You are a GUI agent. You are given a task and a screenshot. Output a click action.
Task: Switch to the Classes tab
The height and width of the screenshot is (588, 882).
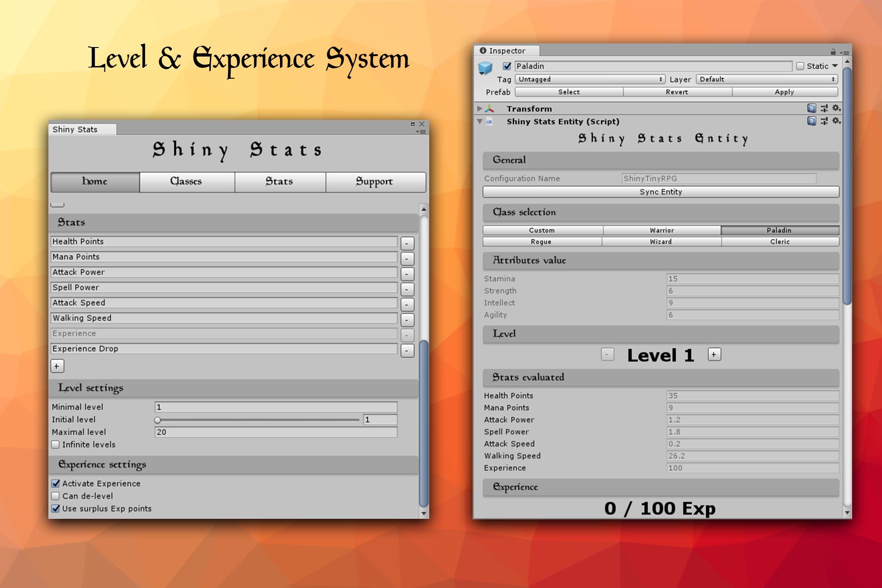(186, 182)
